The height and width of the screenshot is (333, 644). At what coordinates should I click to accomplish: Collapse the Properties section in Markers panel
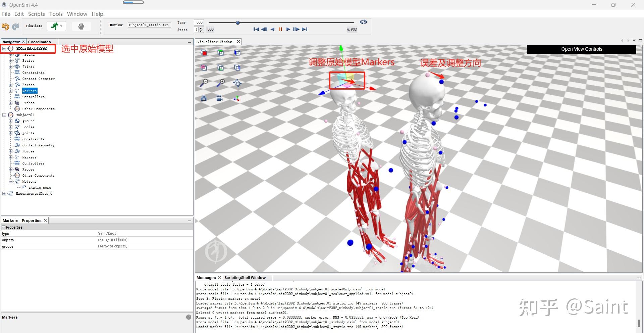click(4, 227)
